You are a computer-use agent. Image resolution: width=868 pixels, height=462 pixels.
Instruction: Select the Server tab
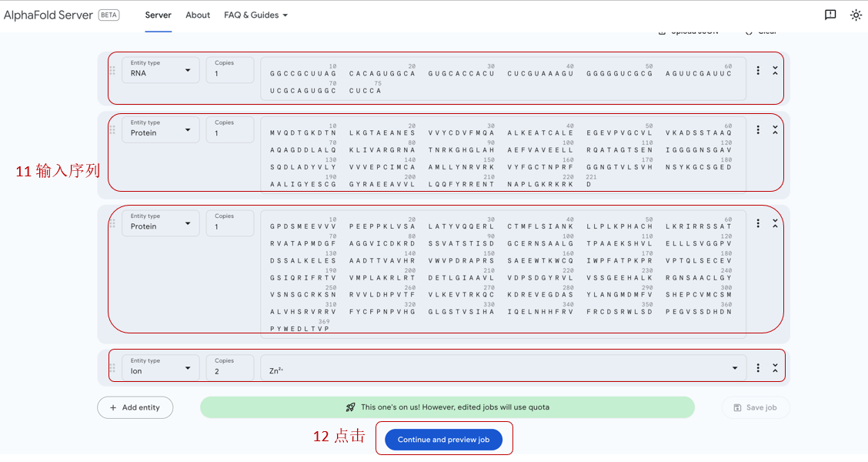click(158, 15)
